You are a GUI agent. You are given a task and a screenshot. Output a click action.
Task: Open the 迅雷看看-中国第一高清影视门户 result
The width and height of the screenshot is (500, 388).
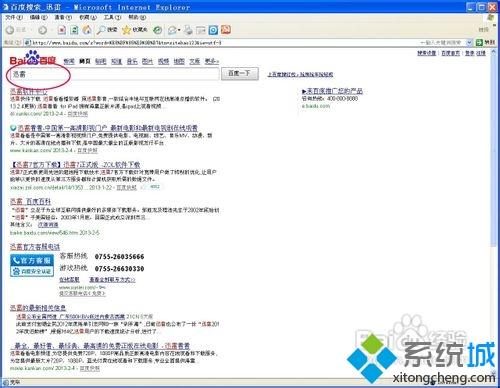pos(108,128)
